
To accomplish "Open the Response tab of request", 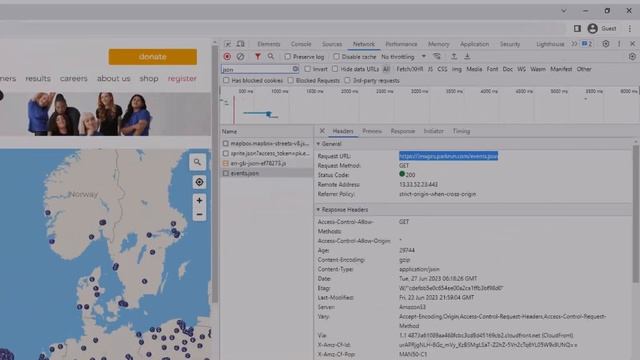I will coord(402,131).
